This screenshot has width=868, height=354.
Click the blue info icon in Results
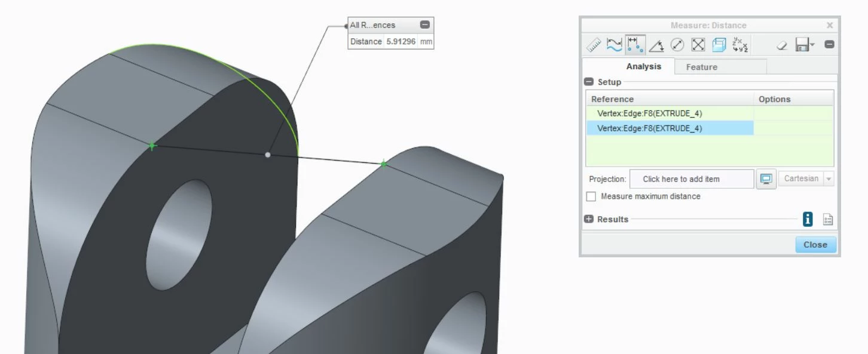click(808, 220)
